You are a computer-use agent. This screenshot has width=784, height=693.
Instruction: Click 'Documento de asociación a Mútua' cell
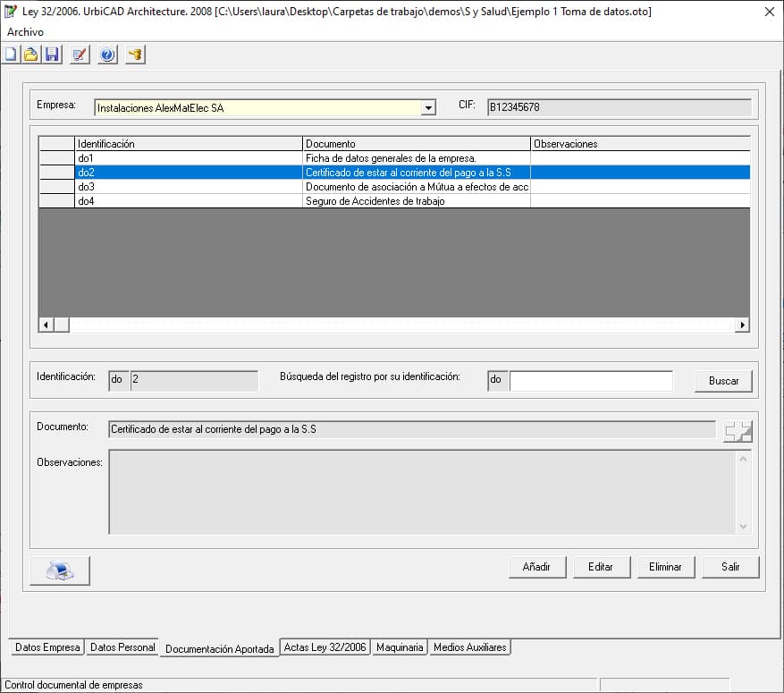(417, 187)
